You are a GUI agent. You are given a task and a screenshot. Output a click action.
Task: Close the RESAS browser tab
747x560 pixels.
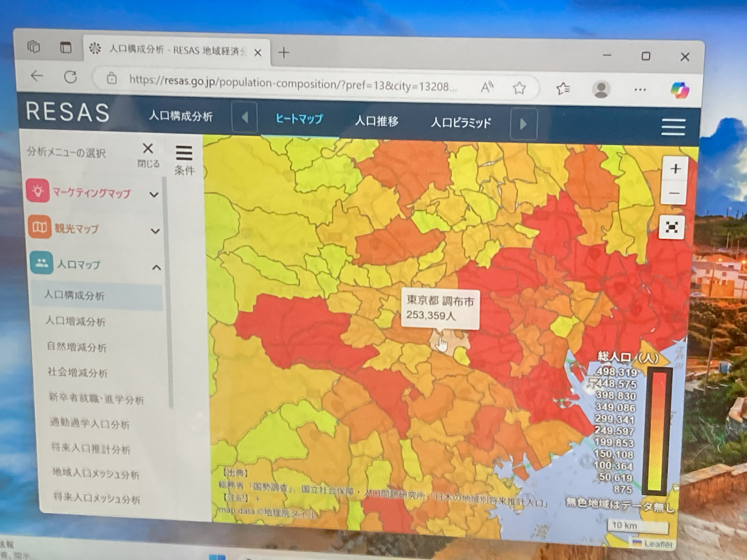258,52
